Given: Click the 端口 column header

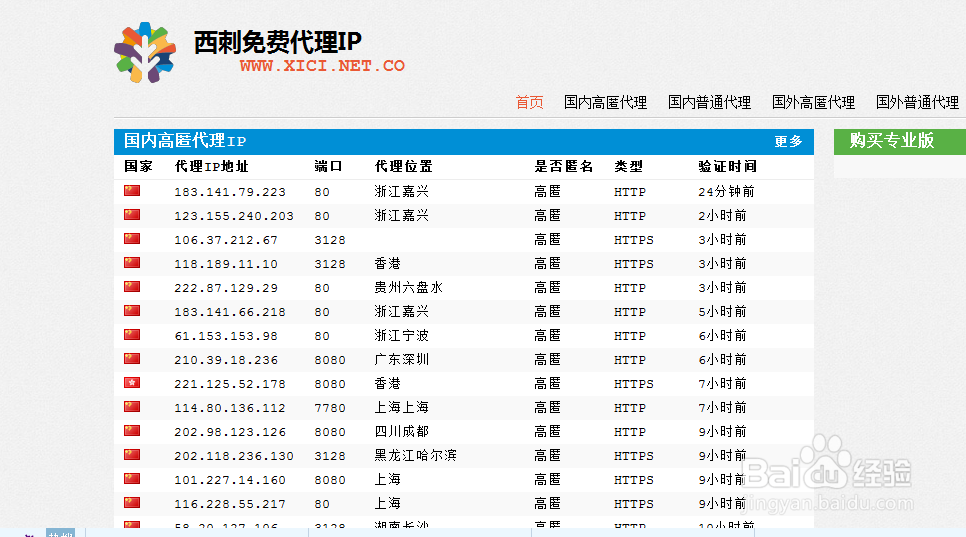Looking at the screenshot, I should pyautogui.click(x=328, y=166).
